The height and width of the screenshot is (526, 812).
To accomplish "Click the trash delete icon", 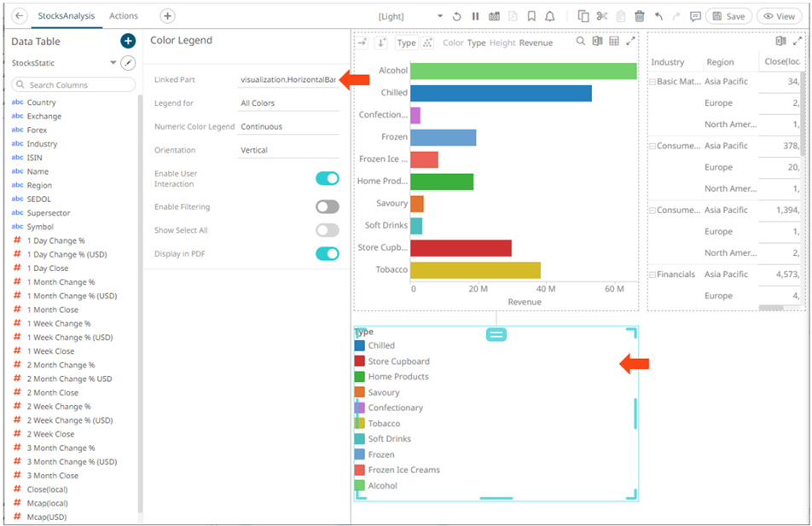I will click(x=640, y=16).
